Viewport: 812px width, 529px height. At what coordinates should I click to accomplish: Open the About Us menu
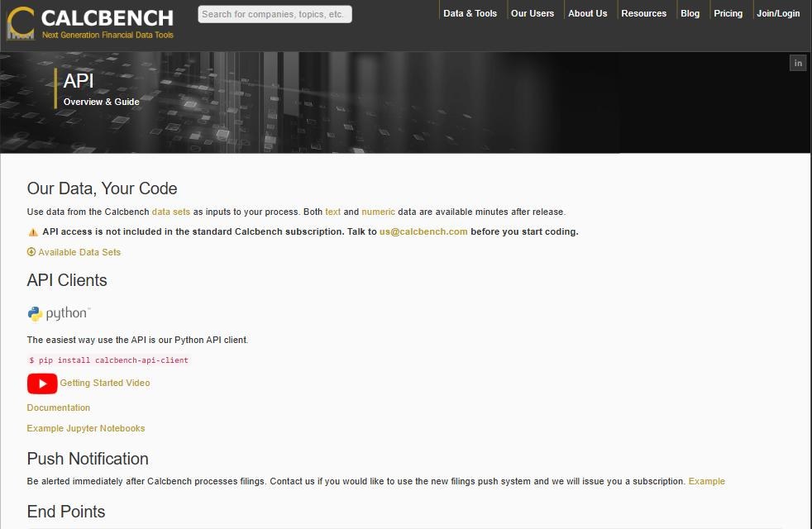[x=587, y=13]
